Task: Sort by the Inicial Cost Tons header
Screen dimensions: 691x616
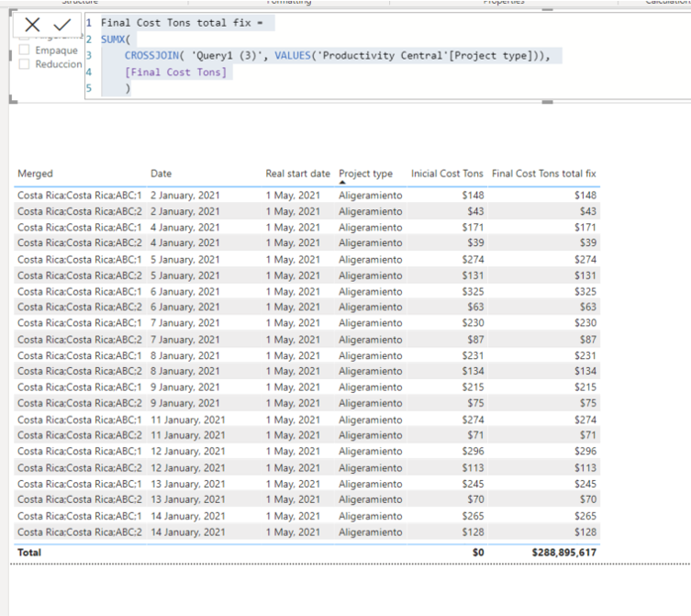Action: pos(447,174)
